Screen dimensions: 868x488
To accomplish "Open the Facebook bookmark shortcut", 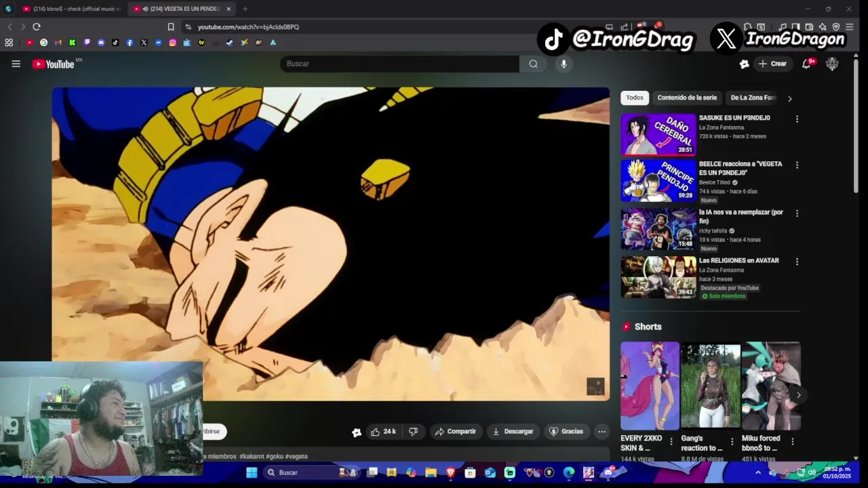I will coord(130,43).
